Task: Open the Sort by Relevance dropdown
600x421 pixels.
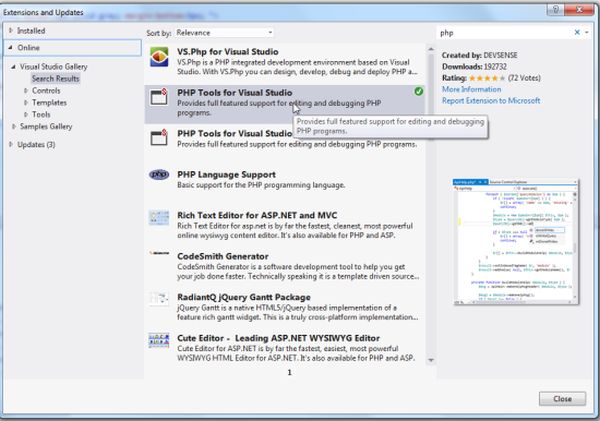Action: pyautogui.click(x=225, y=33)
